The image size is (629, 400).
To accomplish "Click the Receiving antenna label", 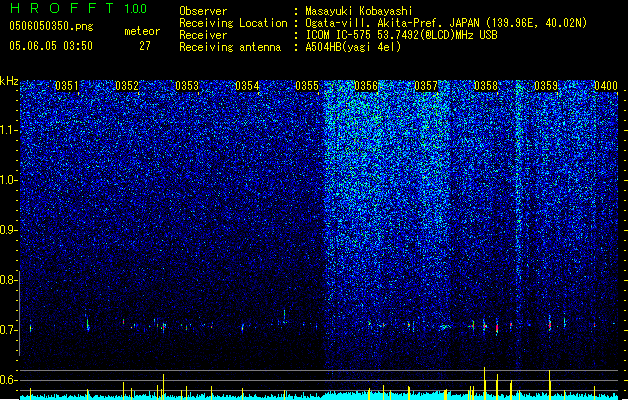I will pos(230,47).
